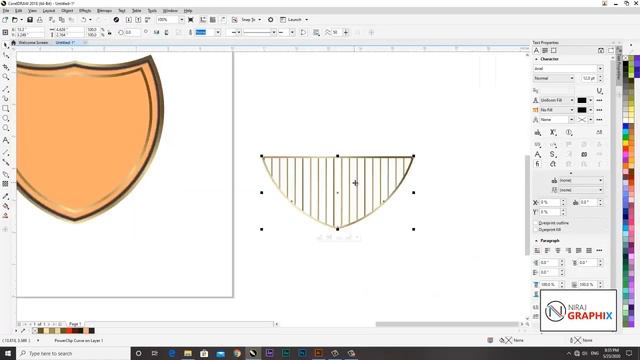Enable Overprint fill checkbox

(x=536, y=230)
